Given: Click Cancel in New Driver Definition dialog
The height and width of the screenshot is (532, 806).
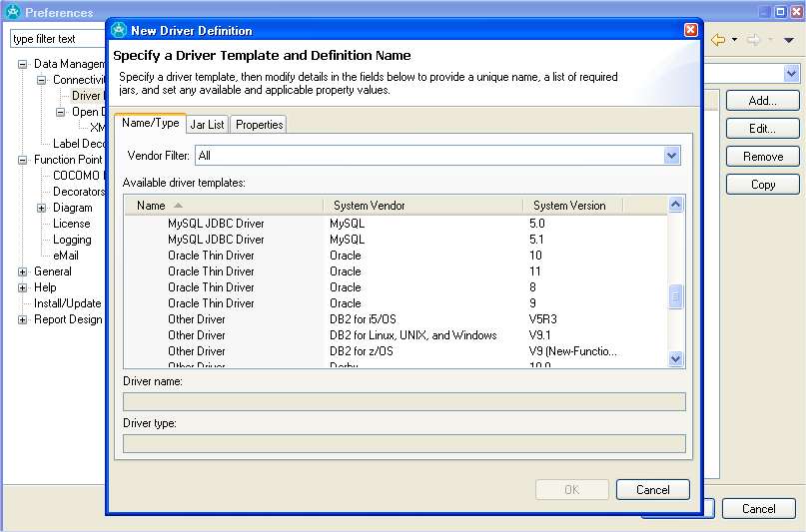Looking at the screenshot, I should coord(653,490).
